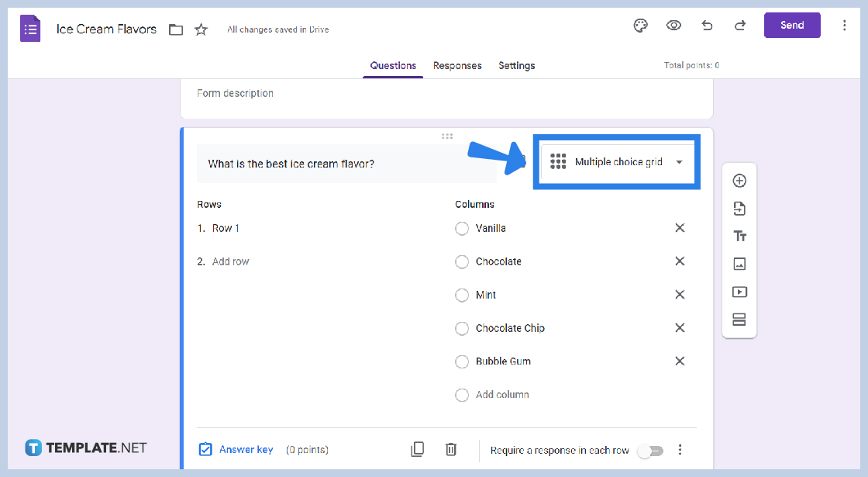The image size is (868, 477).
Task: Open the Multiple choice grid dropdown
Action: (x=617, y=162)
